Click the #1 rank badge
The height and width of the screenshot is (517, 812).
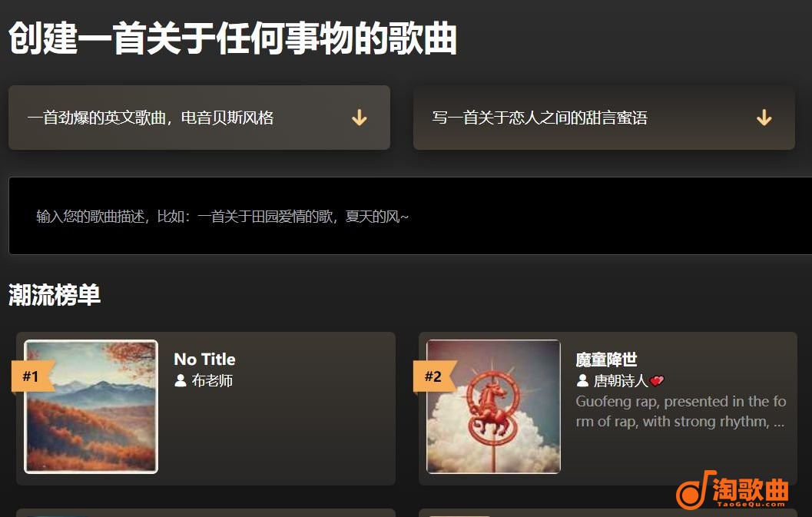coord(32,376)
